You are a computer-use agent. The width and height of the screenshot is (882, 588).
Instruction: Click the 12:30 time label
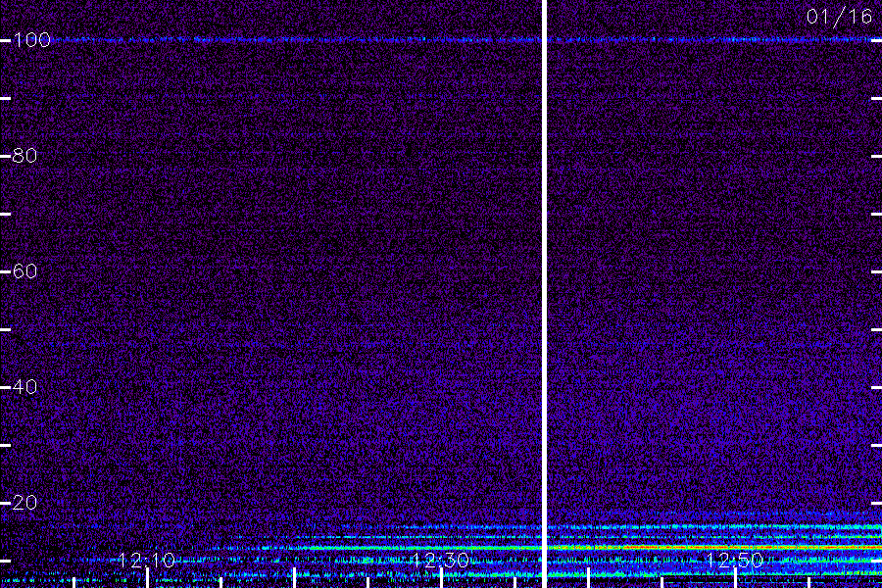pyautogui.click(x=440, y=560)
